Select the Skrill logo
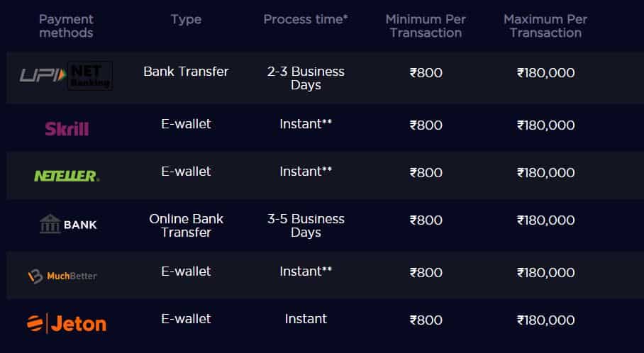Image resolution: width=644 pixels, height=353 pixels. click(x=67, y=129)
